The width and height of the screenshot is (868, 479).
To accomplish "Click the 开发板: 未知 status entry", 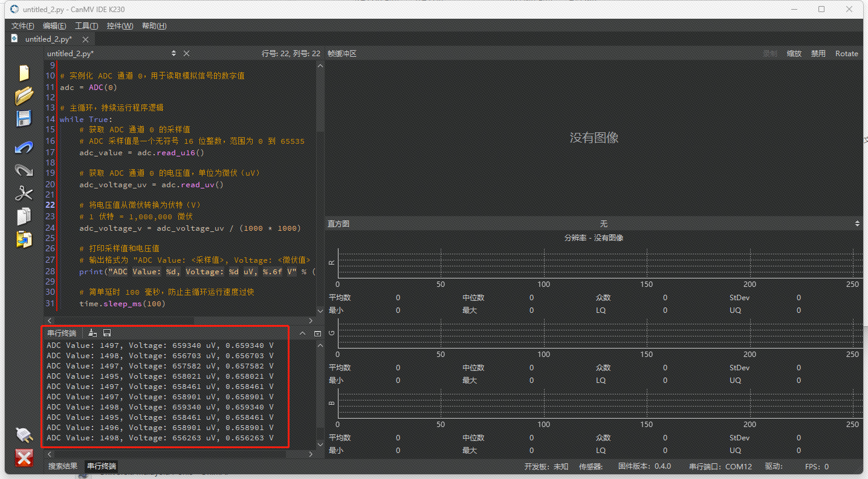I will pyautogui.click(x=546, y=466).
